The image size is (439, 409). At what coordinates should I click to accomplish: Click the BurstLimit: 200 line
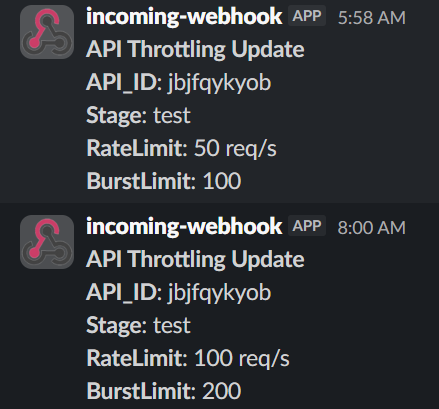164,391
